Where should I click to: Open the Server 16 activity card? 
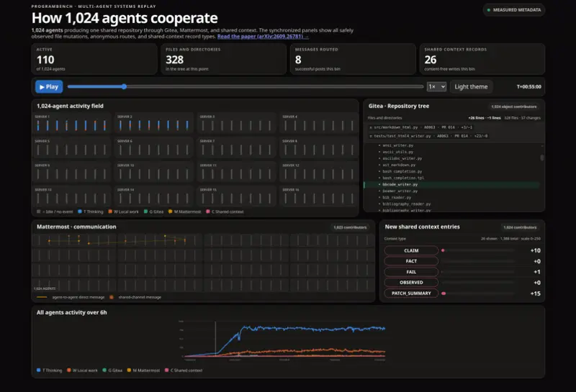(x=319, y=196)
